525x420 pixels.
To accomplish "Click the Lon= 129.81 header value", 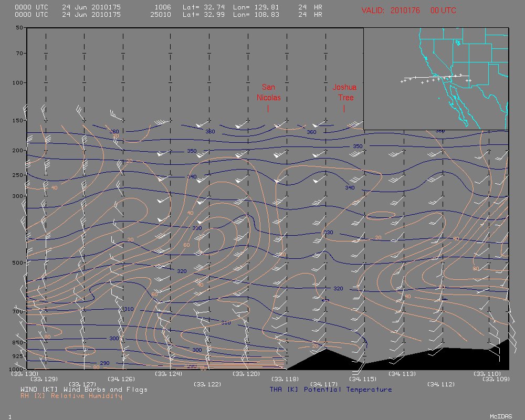I will coord(256,7).
